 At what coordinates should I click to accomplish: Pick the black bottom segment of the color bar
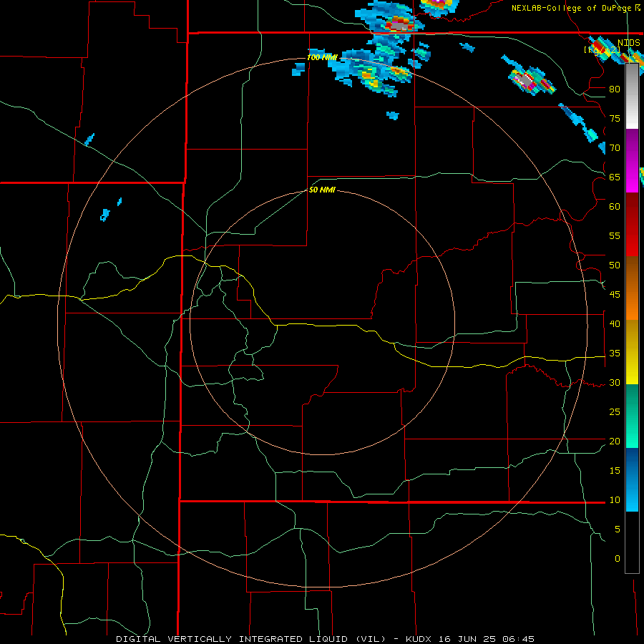point(632,542)
